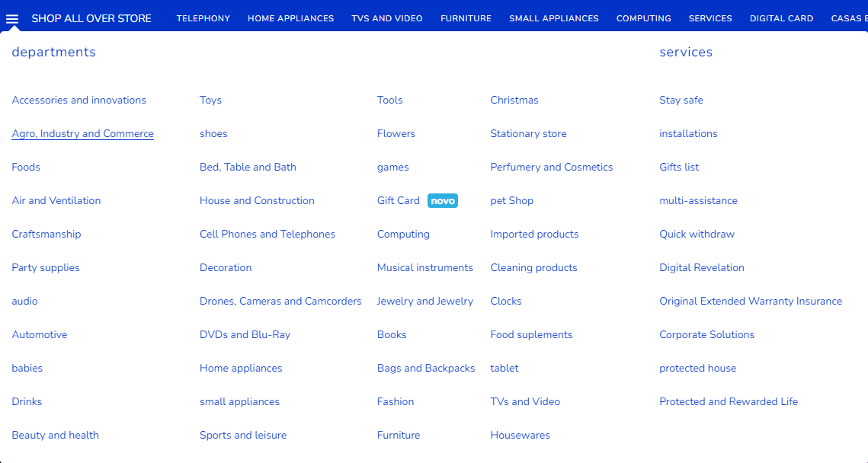This screenshot has height=463, width=868.
Task: Open Party supplies department
Action: (46, 268)
